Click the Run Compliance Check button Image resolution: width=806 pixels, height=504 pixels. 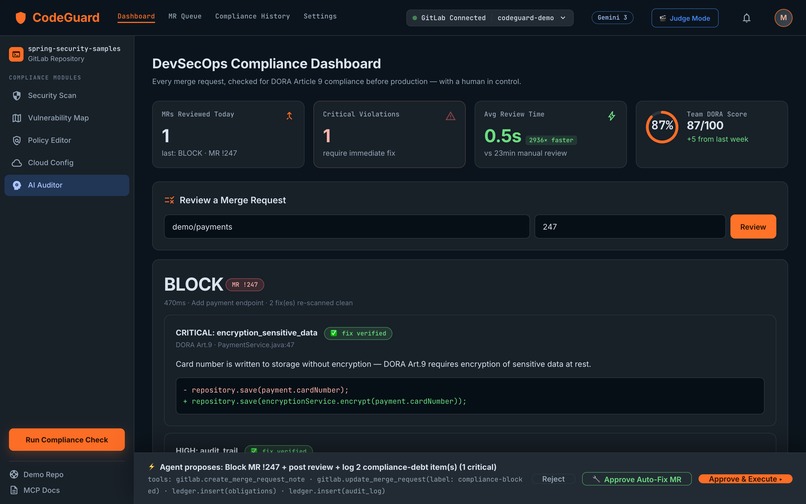pyautogui.click(x=67, y=440)
